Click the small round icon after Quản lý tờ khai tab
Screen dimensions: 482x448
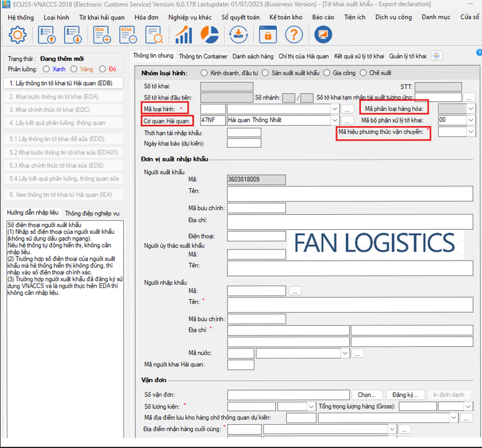tap(436, 56)
